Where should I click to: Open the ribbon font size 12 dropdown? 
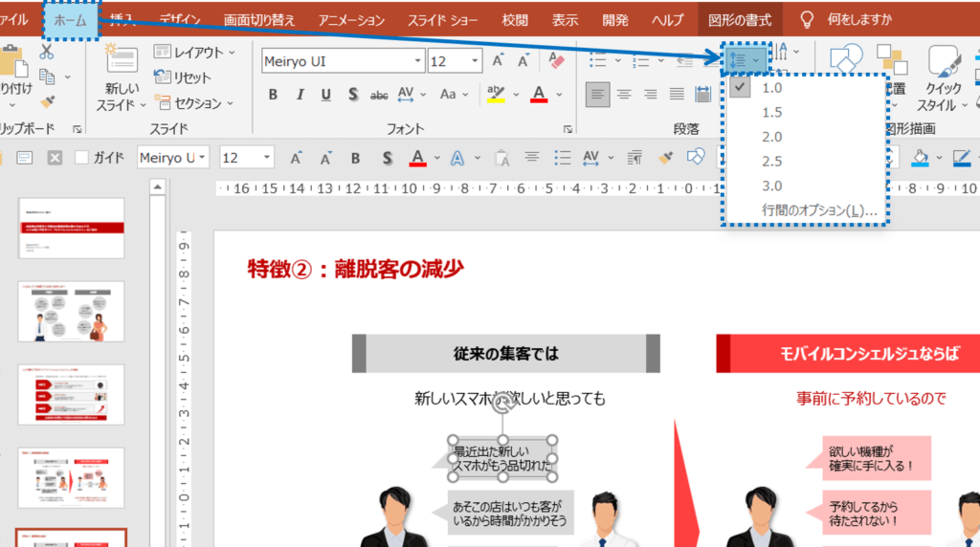pos(475,60)
